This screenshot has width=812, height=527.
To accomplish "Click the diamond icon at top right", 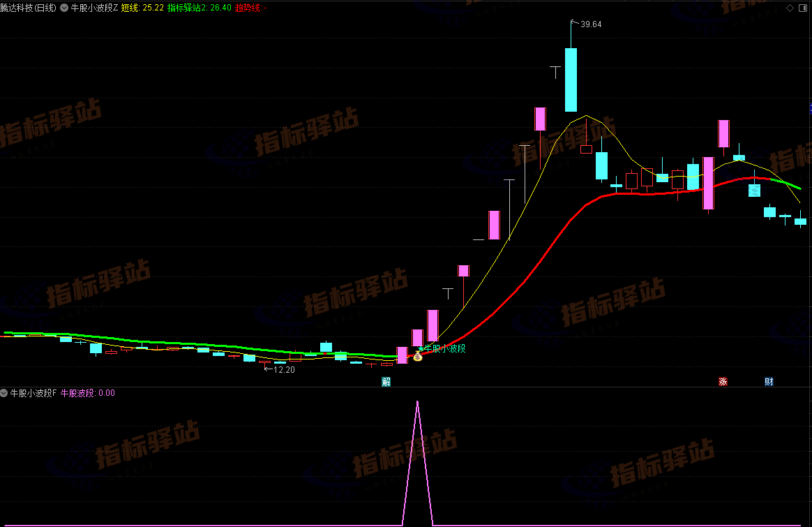I will tap(790, 8).
